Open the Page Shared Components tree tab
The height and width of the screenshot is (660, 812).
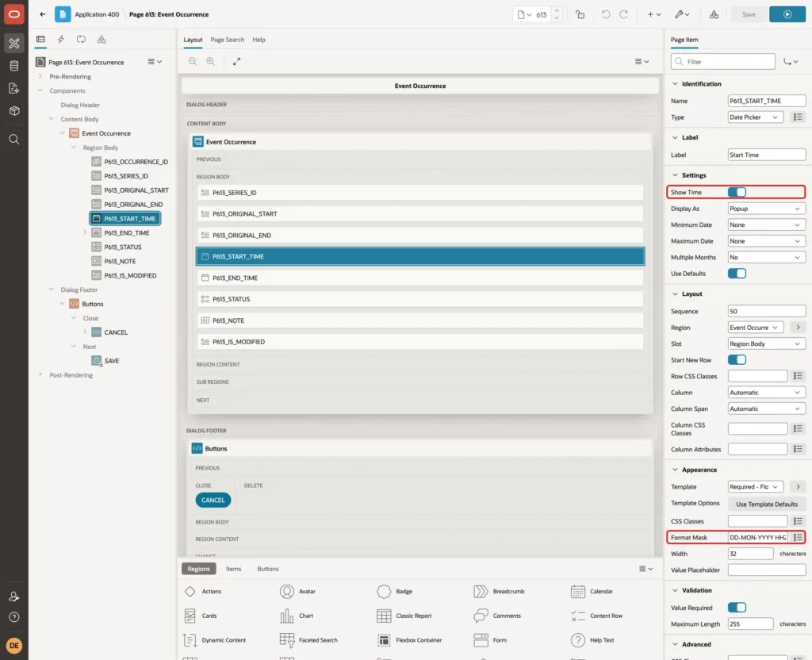(101, 40)
